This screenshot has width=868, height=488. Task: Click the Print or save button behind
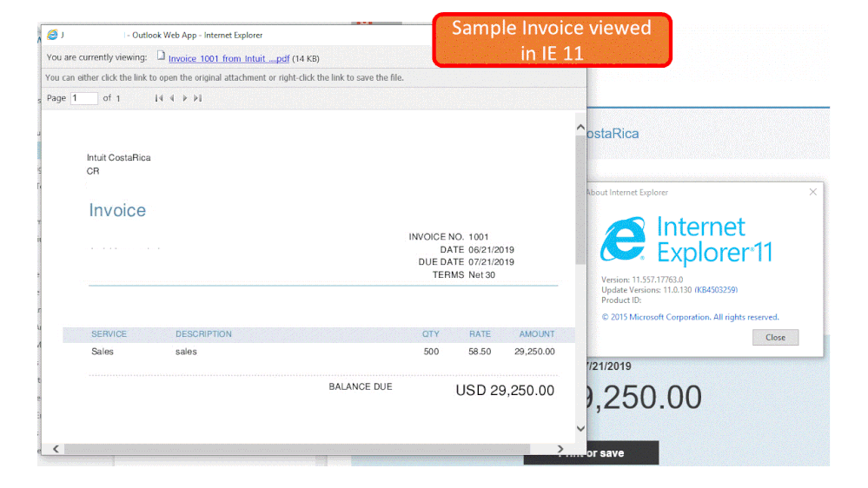(591, 453)
